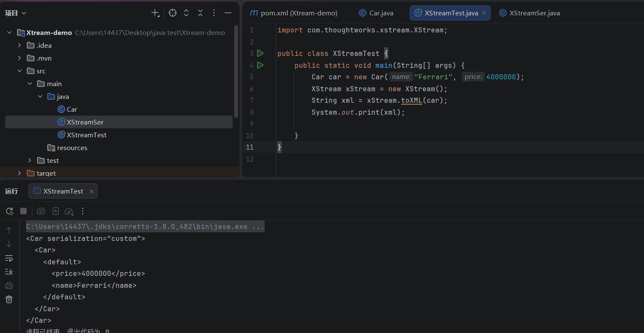Screen dimensions: 644x333
Task: Click the toXML method call in editor
Action: pyautogui.click(x=411, y=101)
